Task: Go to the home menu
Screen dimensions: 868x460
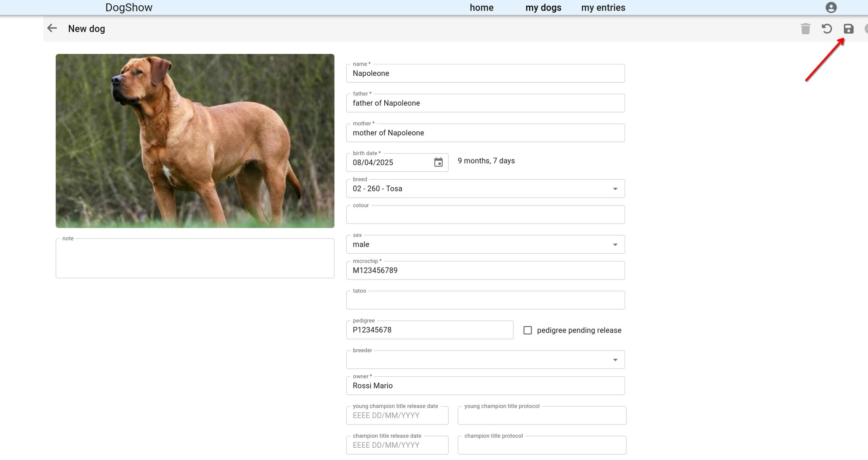Action: [481, 7]
